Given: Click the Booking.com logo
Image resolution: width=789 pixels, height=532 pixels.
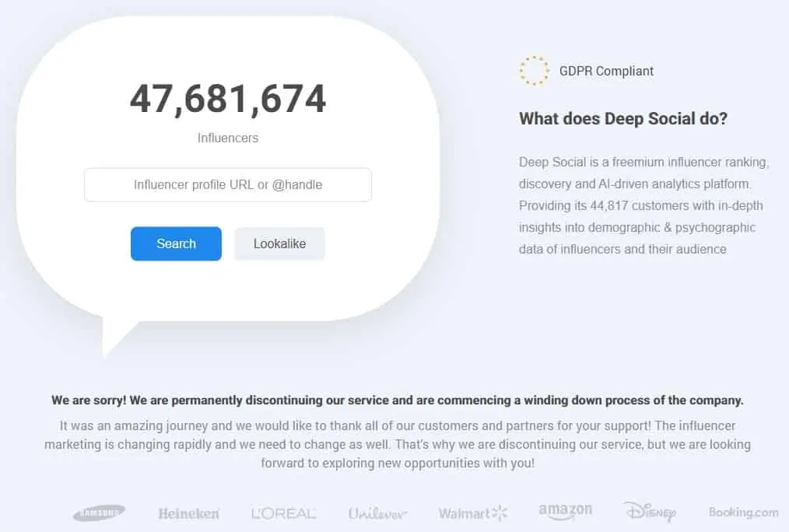Looking at the screenshot, I should pyautogui.click(x=743, y=512).
